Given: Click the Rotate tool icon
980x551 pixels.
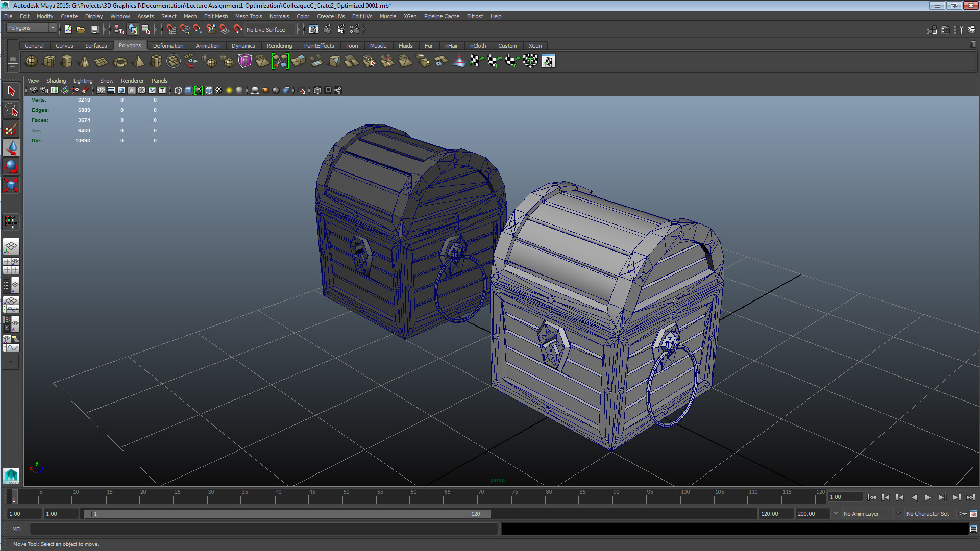Looking at the screenshot, I should point(11,166).
